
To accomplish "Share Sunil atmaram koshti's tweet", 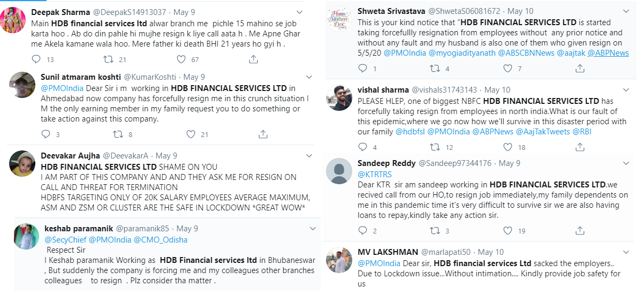I will [263, 134].
